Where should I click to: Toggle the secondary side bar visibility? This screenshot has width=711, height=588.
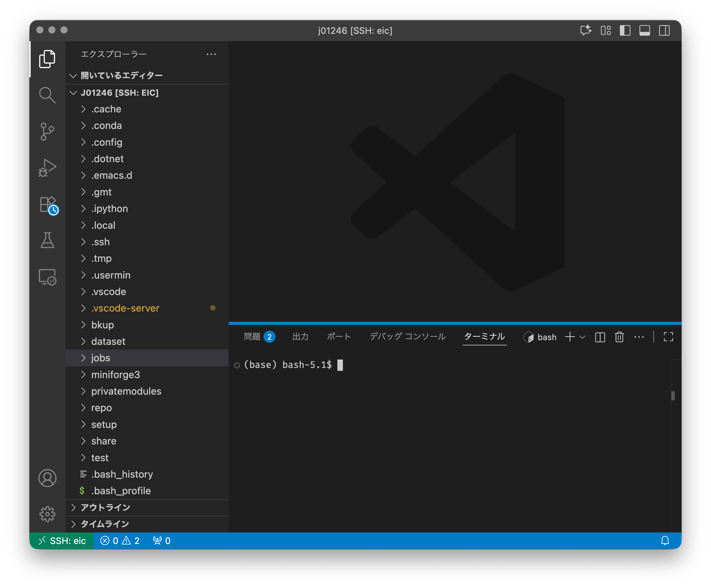pyautogui.click(x=664, y=30)
